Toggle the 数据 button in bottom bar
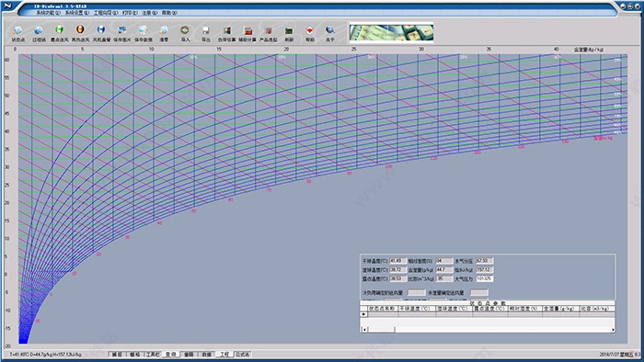The height and width of the screenshot is (362, 644). point(206,355)
